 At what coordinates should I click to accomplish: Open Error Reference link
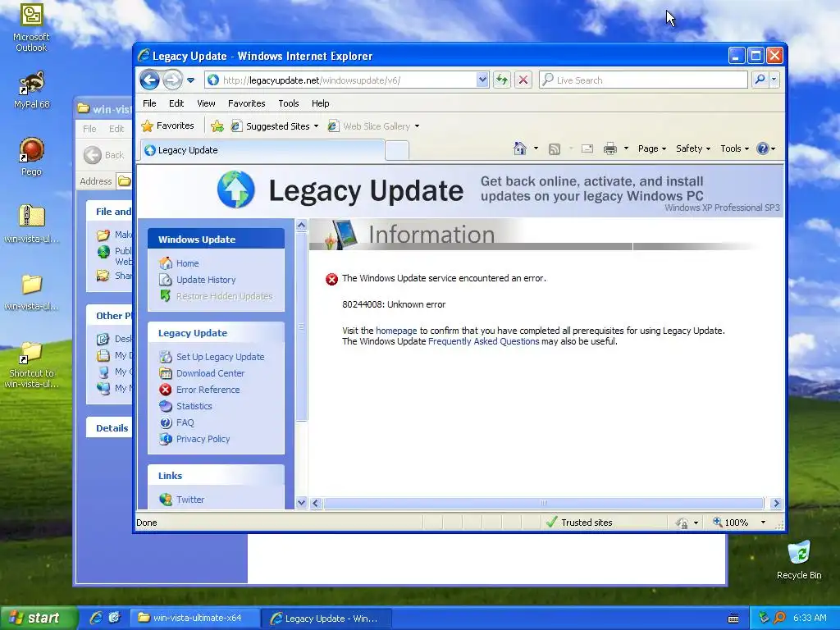pyautogui.click(x=208, y=390)
